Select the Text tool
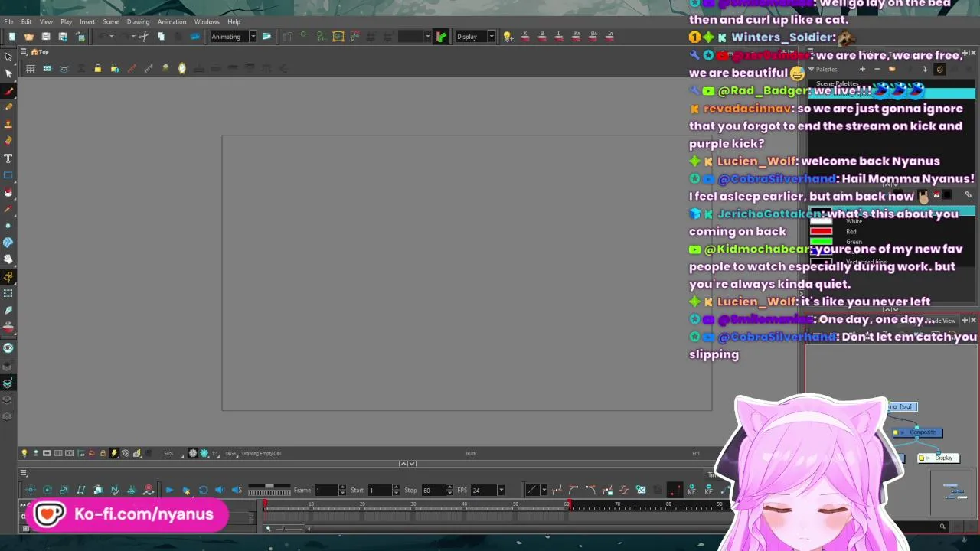This screenshot has width=980, height=551. tap(8, 158)
